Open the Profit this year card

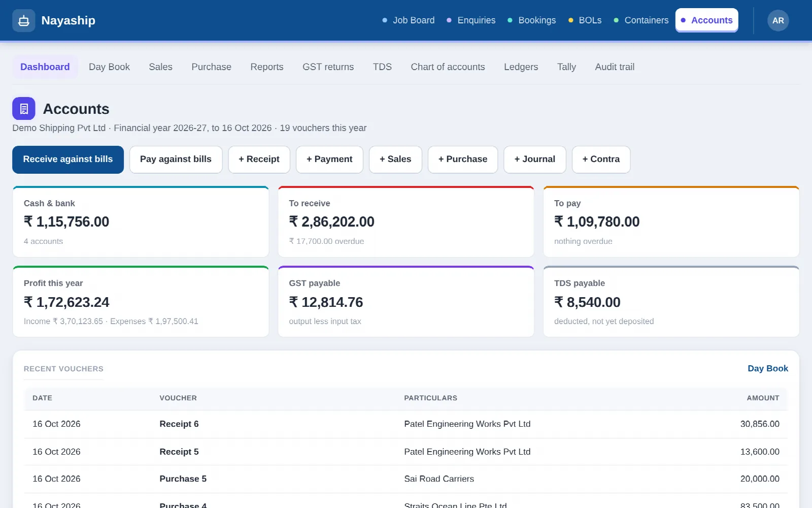[x=141, y=302]
